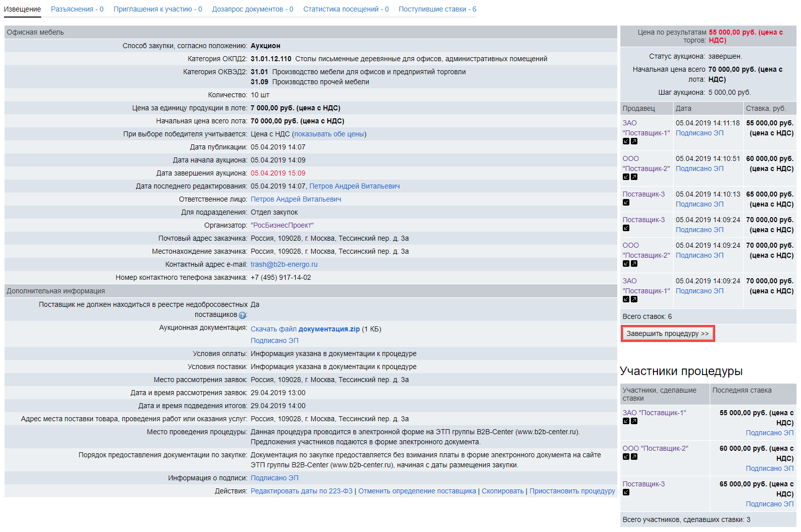Image resolution: width=801 pixels, height=532 pixels.
Task: Switch to Поступившие ставки tab
Action: tap(437, 9)
